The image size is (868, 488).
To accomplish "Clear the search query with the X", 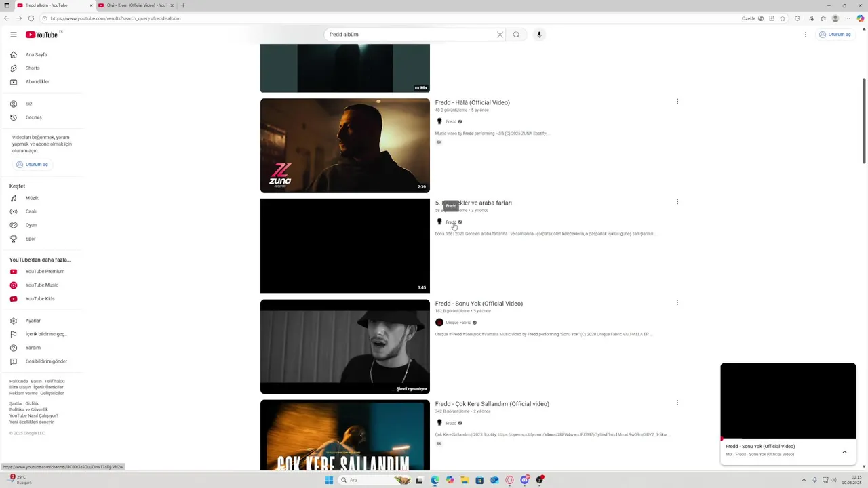I will click(500, 35).
